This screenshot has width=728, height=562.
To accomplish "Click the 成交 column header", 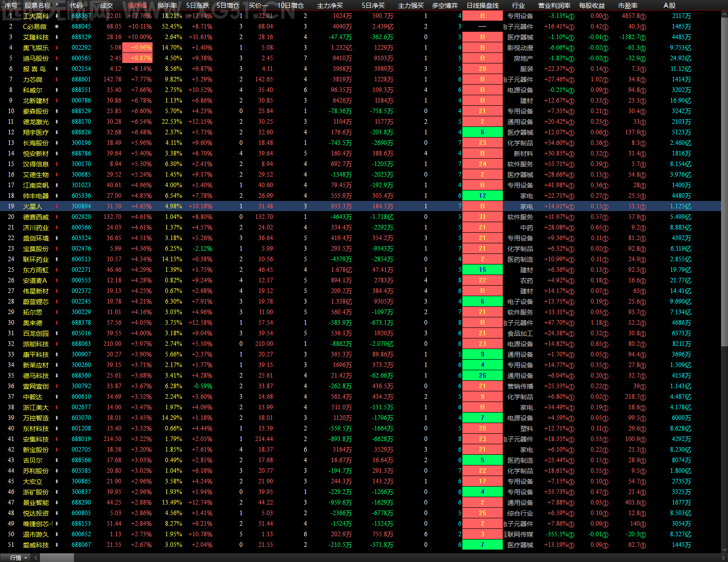I will [106, 6].
